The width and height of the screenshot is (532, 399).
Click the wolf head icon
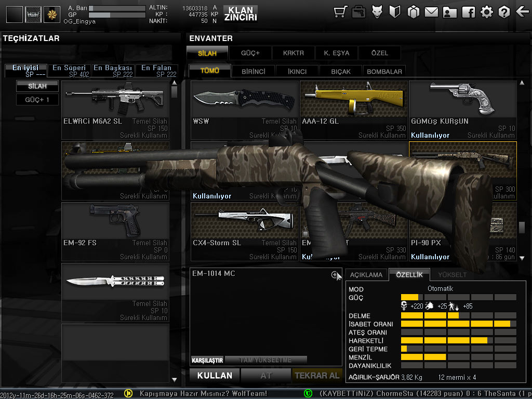tap(377, 12)
